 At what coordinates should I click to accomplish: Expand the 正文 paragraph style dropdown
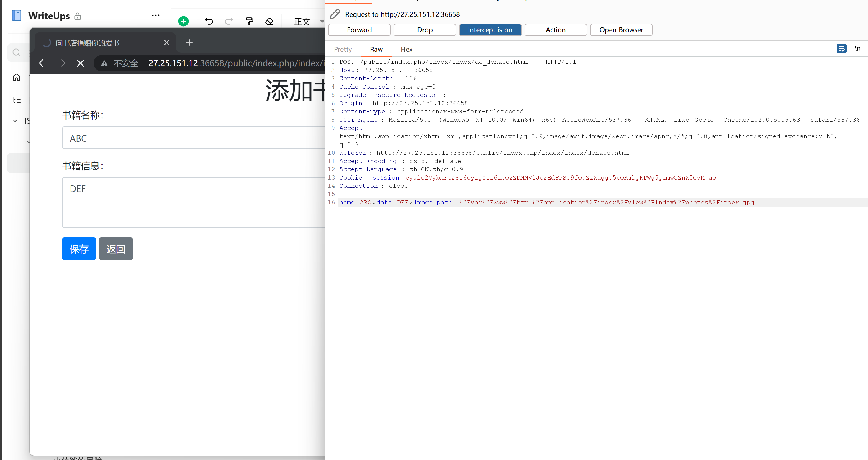coord(322,21)
